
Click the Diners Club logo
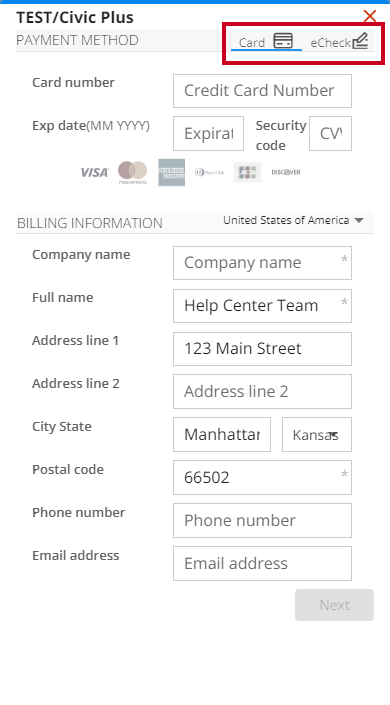pos(209,172)
